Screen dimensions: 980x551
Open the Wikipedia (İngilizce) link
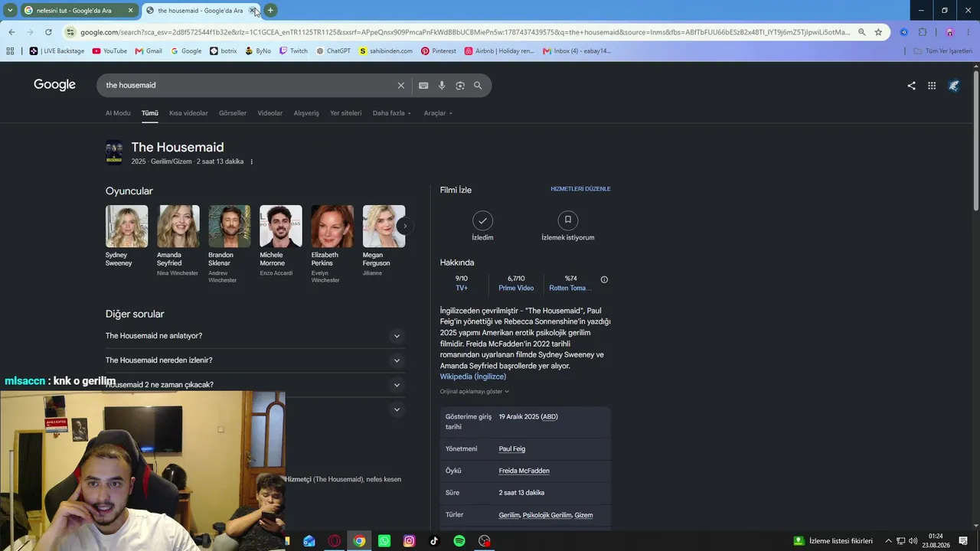(473, 377)
